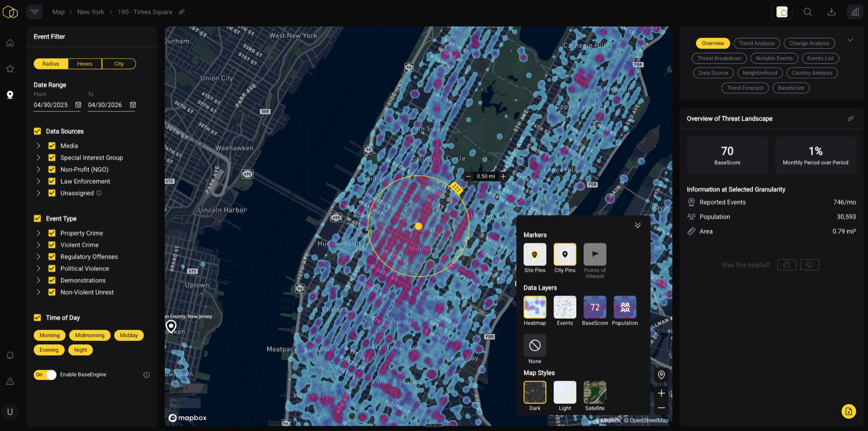Viewport: 868px width, 431px height.
Task: Open the Home sidebar icon
Action: pos(10,43)
